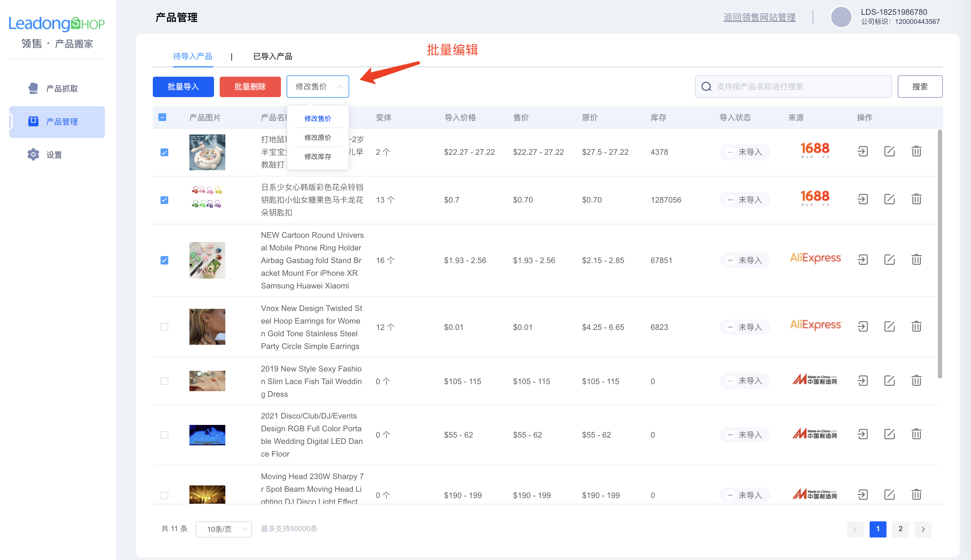Edit the AliExpress phone ring holder product
Viewport: 971px width, 560px height.
(x=889, y=260)
